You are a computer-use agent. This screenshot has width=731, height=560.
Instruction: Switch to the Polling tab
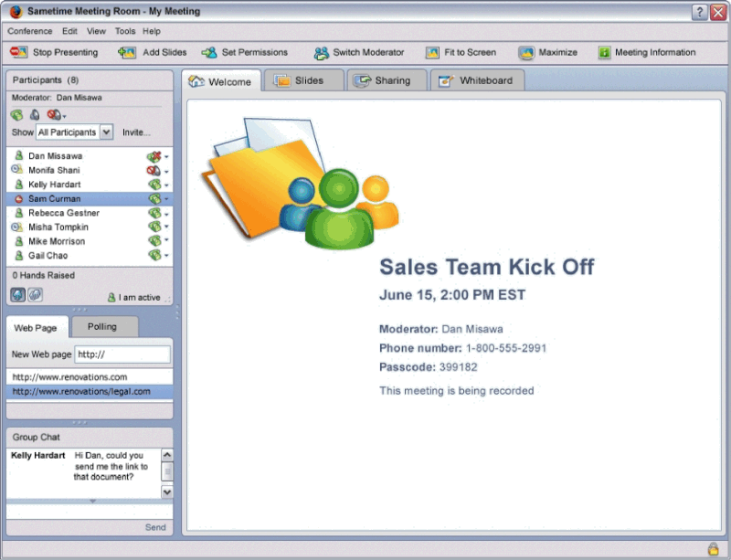(103, 327)
